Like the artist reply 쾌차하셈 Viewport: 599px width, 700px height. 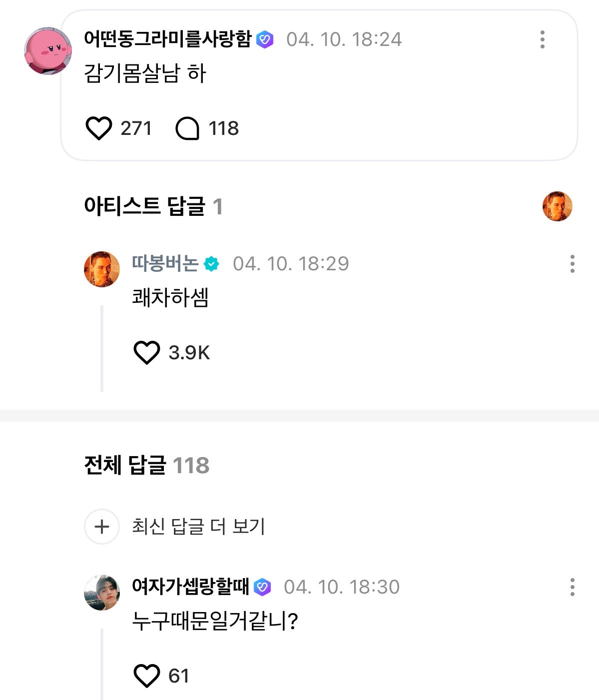[x=147, y=353]
